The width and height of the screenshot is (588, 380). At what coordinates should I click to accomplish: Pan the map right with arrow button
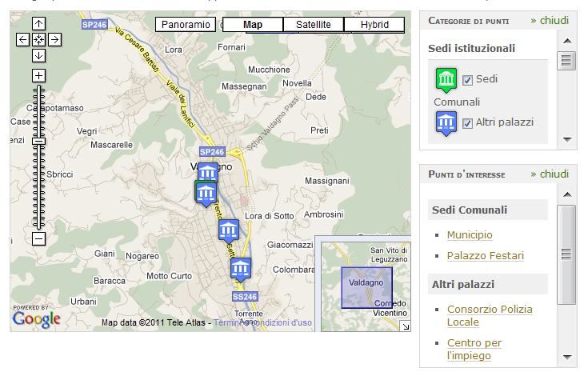pyautogui.click(x=54, y=39)
